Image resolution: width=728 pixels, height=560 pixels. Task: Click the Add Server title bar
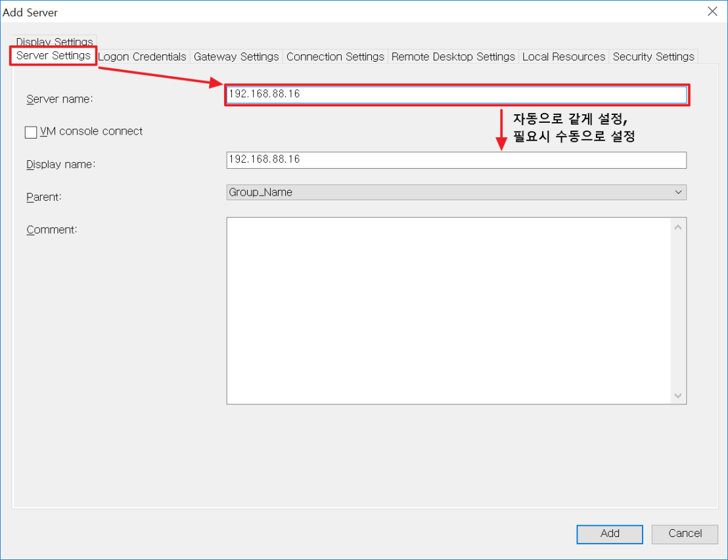329,12
